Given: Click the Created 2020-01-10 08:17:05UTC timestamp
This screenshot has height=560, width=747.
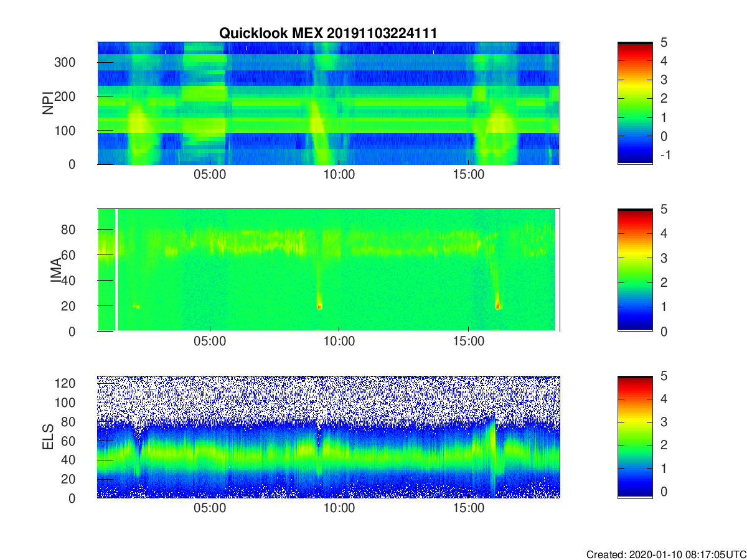Looking at the screenshot, I should tap(666, 554).
